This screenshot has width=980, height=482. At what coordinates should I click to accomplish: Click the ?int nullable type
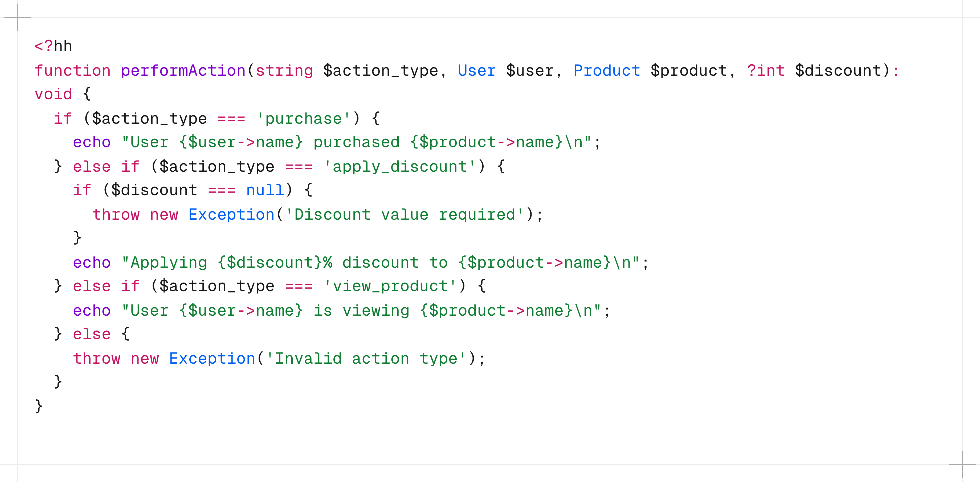(x=765, y=70)
